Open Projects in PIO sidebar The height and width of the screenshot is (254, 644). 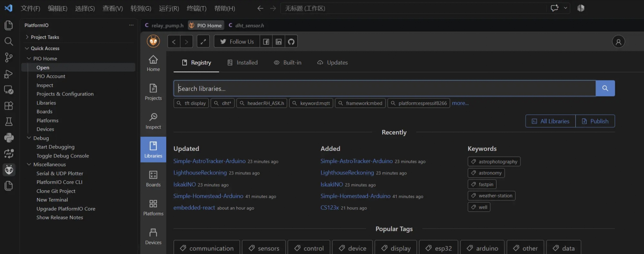coord(153,92)
